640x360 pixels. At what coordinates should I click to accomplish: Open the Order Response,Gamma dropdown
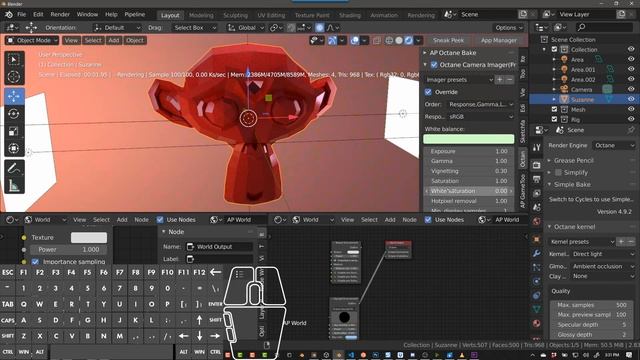pyautogui.click(x=480, y=104)
